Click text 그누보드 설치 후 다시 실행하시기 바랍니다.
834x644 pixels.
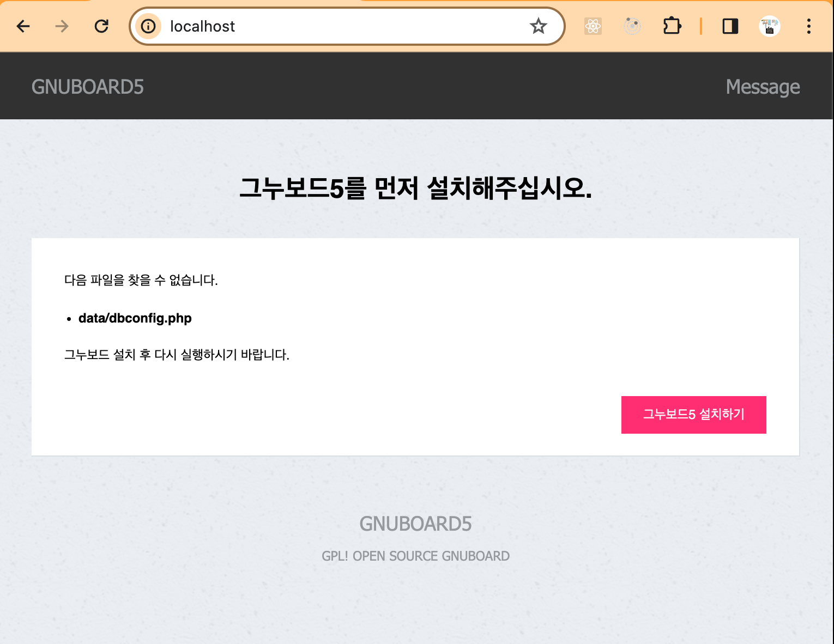[177, 355]
